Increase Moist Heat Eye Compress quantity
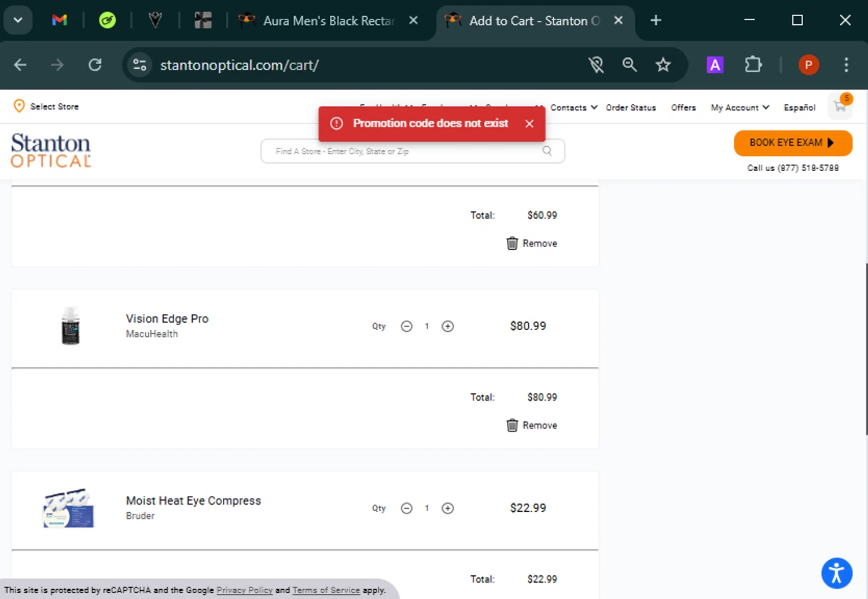Image resolution: width=868 pixels, height=599 pixels. point(447,508)
